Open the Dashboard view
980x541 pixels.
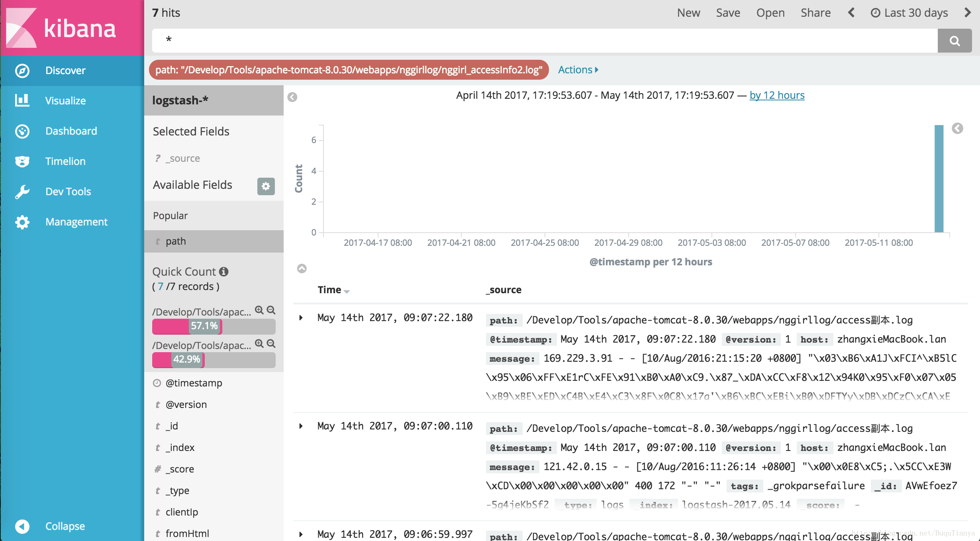coord(71,130)
